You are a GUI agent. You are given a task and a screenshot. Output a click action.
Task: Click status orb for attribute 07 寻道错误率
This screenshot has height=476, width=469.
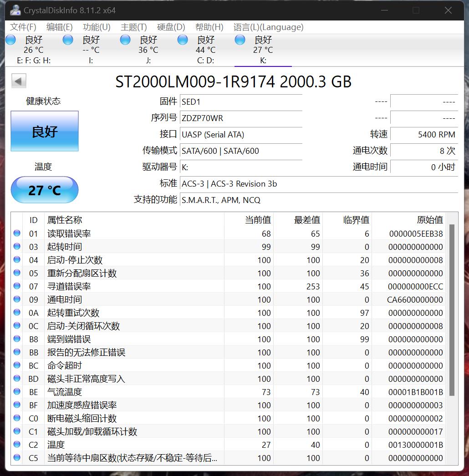[x=17, y=286]
